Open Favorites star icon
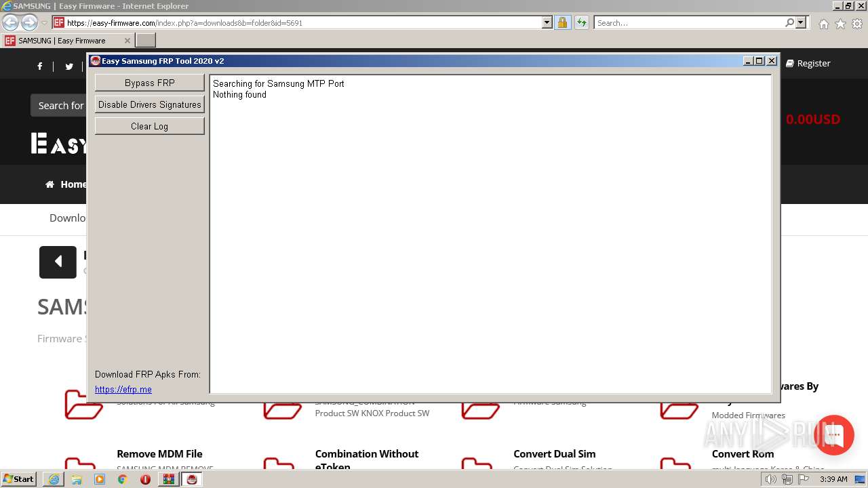The width and height of the screenshot is (868, 488). [840, 24]
